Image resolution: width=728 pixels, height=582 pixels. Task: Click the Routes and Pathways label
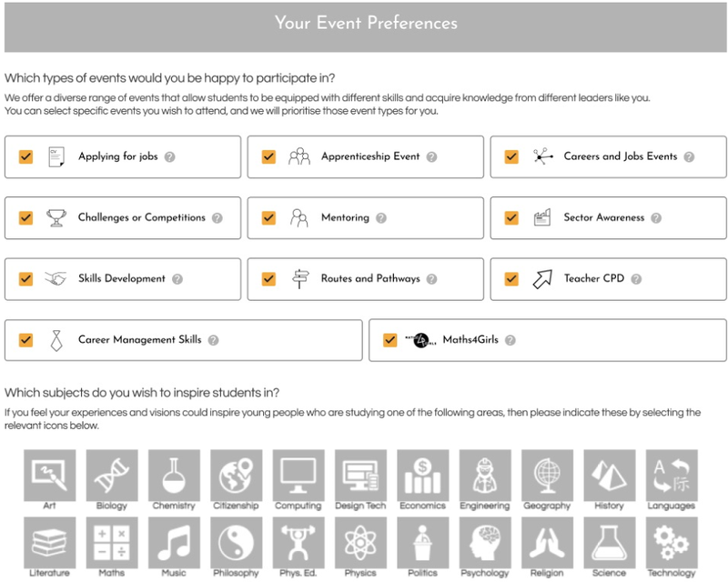coord(370,278)
